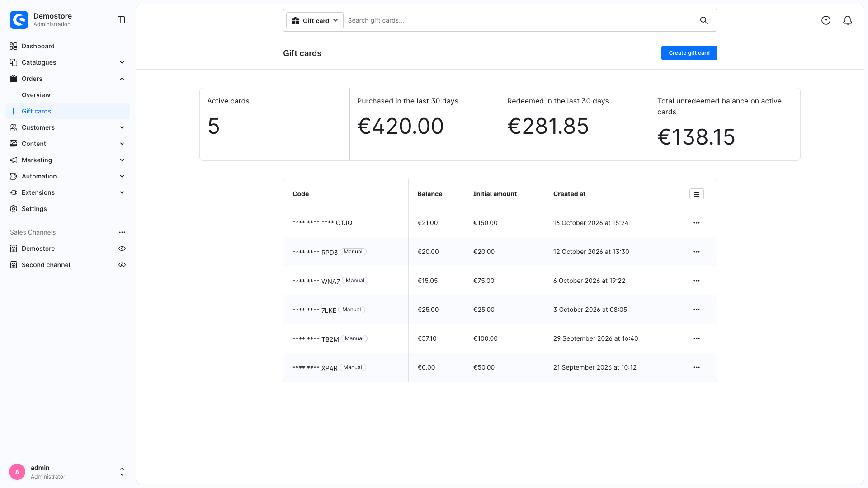Viewport: 868px width, 488px height.
Task: Click the Content icon in sidebar
Action: (14, 144)
